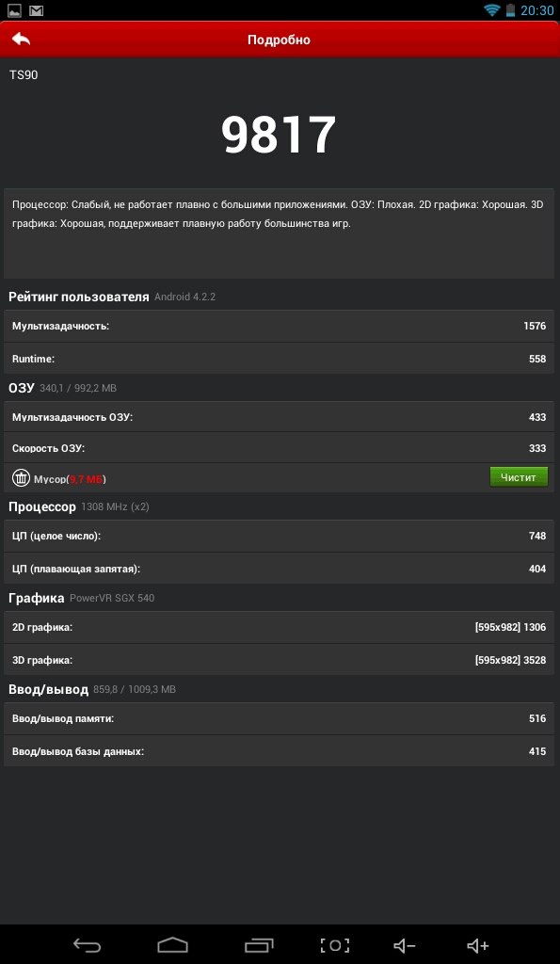Select the Ввод/вывод базы данных row
The width and height of the screenshot is (560, 964).
tap(279, 751)
